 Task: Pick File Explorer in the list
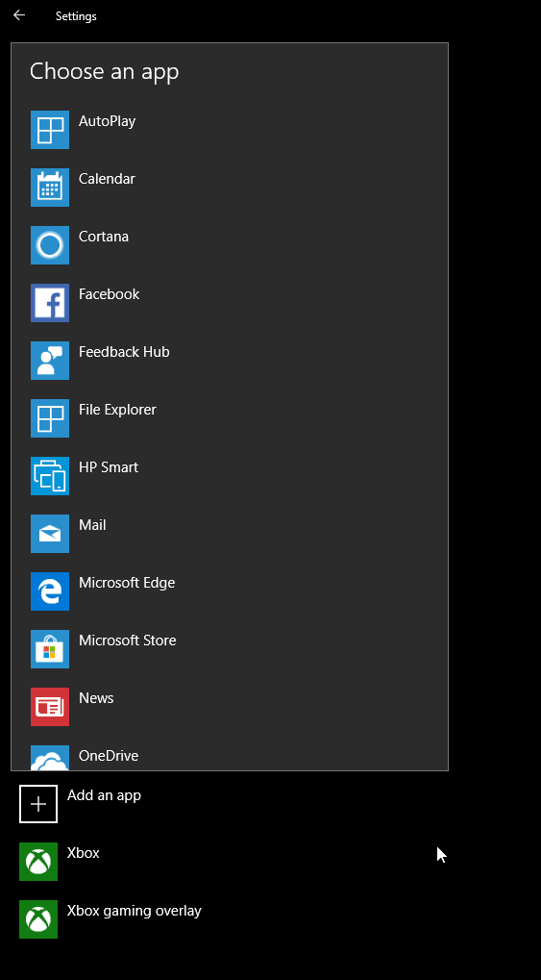117,410
